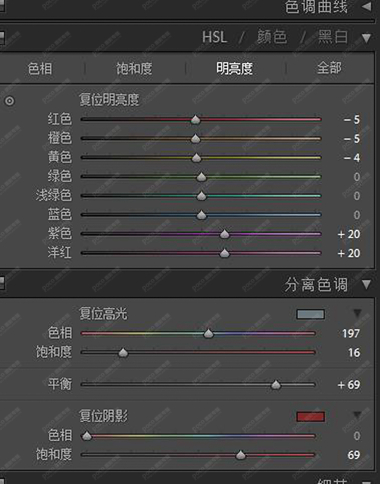Click the 洋红 value field showing +20
The height and width of the screenshot is (484, 380).
pos(349,253)
